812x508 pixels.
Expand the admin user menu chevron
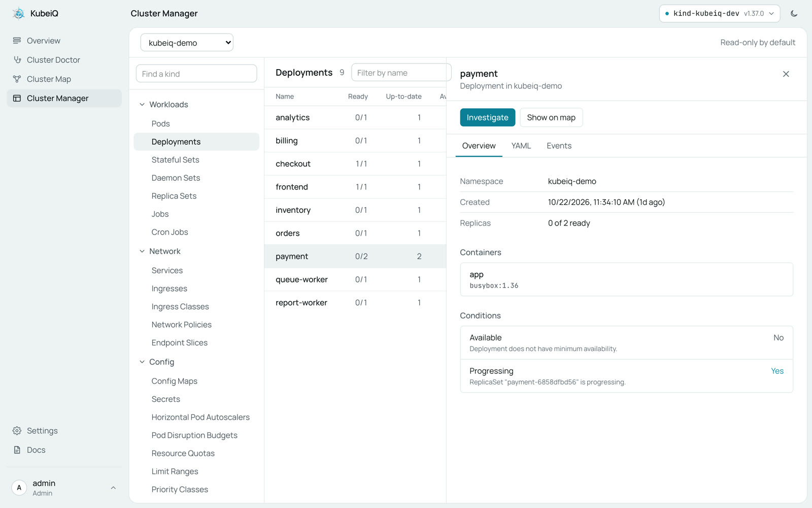113,488
